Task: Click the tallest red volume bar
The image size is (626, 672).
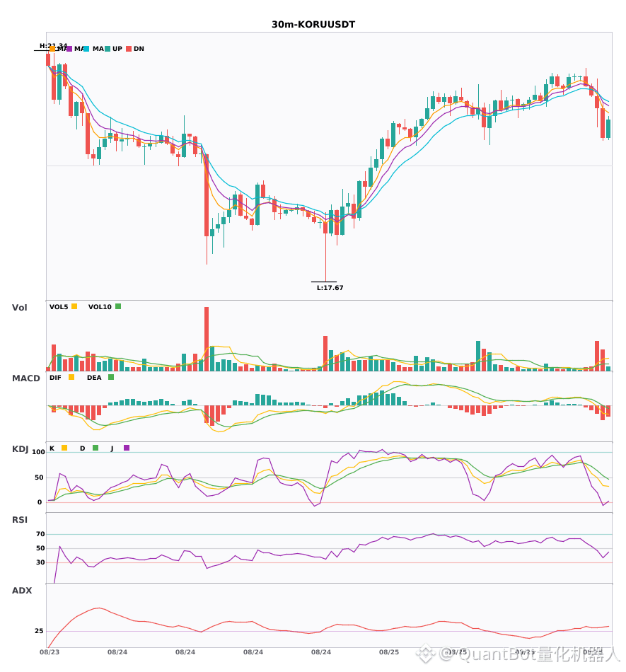Action: click(x=207, y=339)
